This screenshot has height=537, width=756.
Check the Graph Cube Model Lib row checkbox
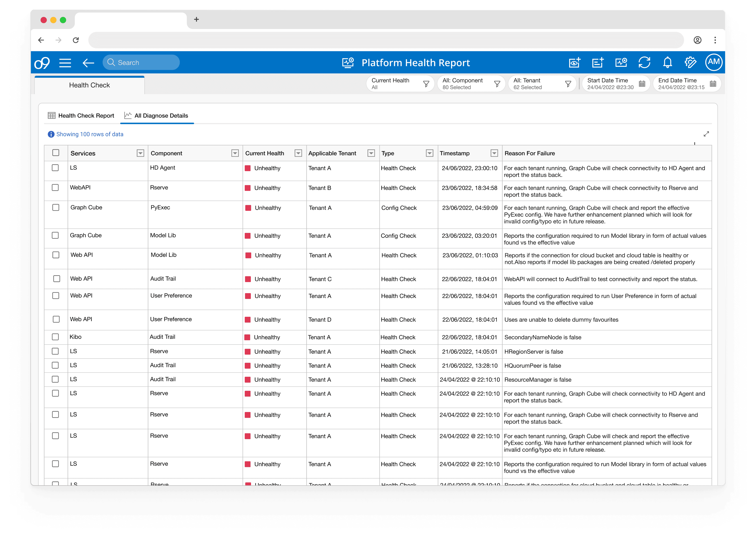55,235
